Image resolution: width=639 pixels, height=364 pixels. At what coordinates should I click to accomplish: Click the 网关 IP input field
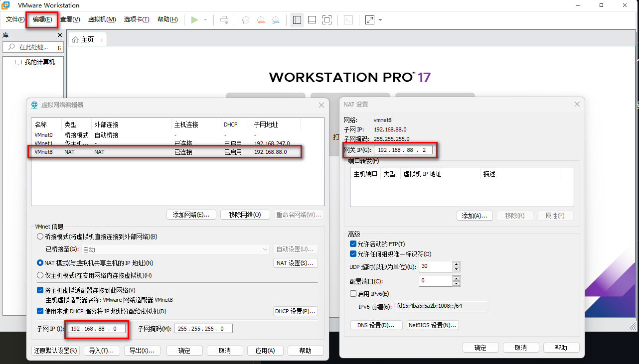(x=403, y=150)
